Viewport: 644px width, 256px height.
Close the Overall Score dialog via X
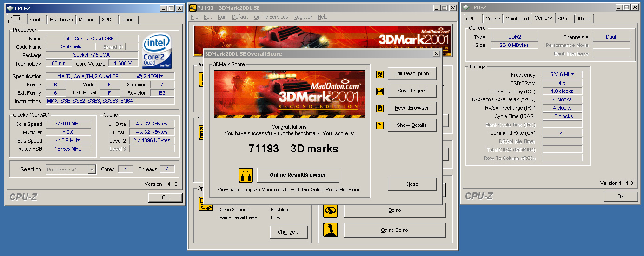[x=436, y=54]
